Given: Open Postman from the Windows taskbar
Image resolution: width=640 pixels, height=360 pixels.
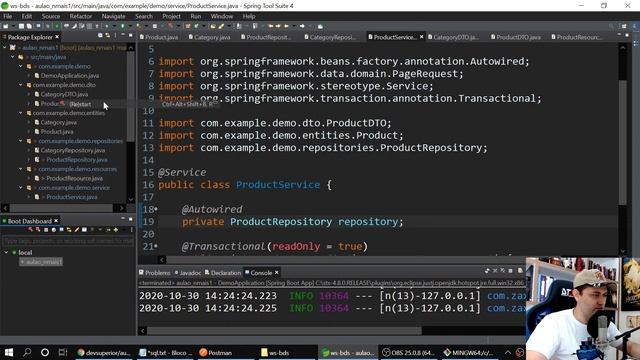Looking at the screenshot, I should [x=216, y=353].
